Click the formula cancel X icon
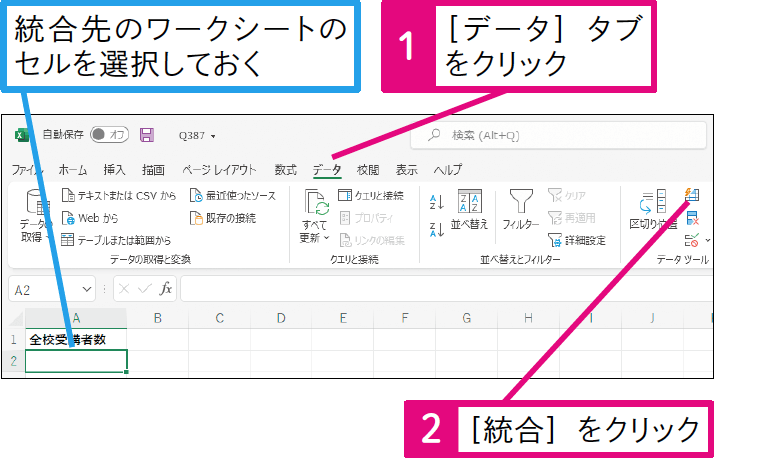783x458 pixels. [x=124, y=289]
